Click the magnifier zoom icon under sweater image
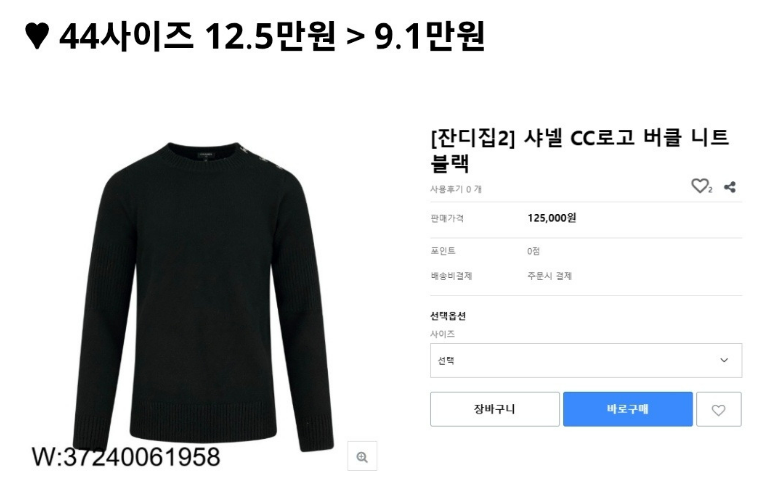This screenshot has width=766, height=488. [362, 457]
